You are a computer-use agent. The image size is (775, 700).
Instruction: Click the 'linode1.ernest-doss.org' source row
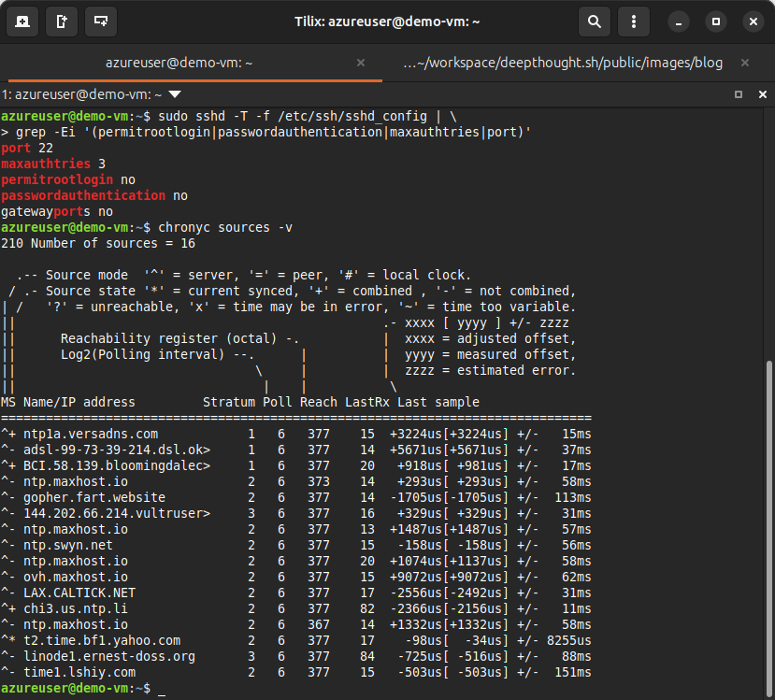(x=296, y=656)
